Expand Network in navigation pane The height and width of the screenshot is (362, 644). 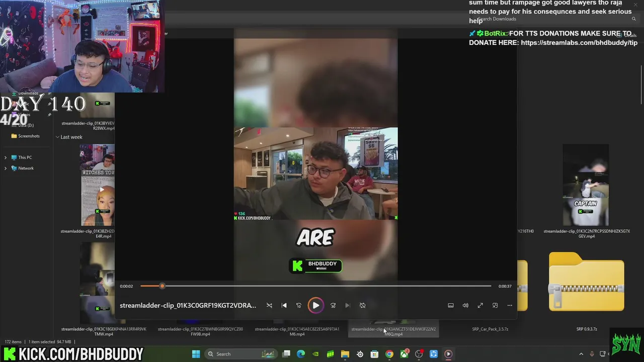tap(6, 168)
